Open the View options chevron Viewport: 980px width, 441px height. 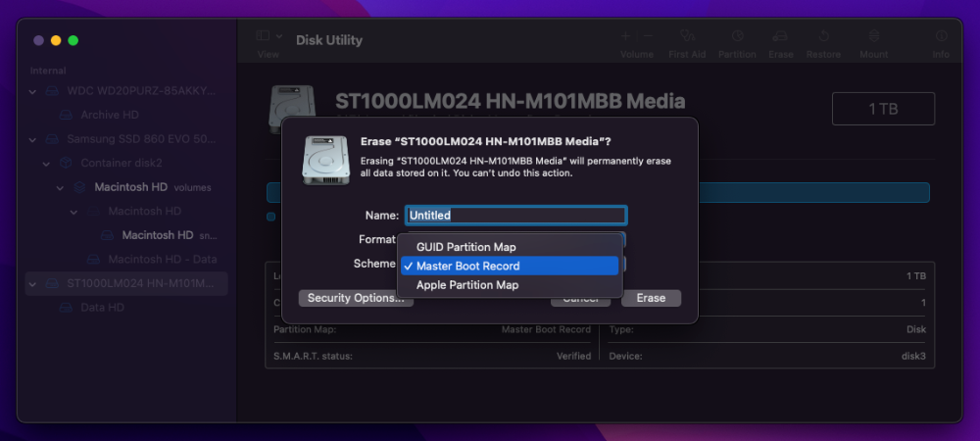click(x=278, y=36)
